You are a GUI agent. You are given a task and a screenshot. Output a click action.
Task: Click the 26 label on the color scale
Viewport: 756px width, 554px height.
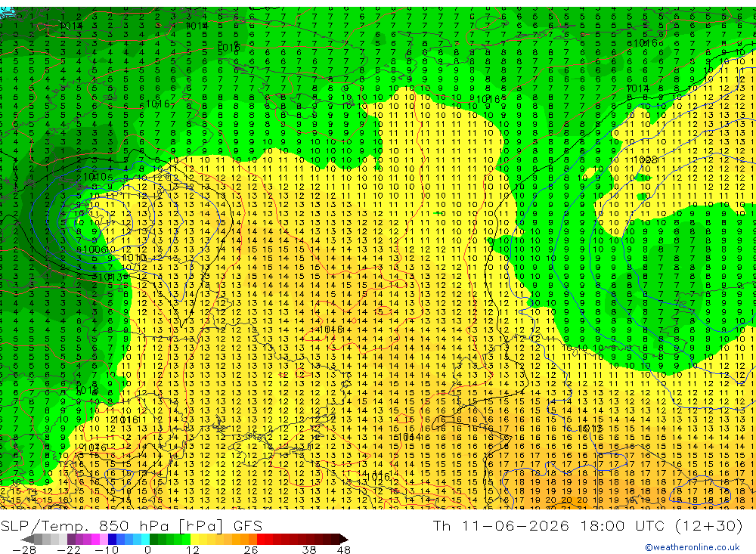pos(251,550)
